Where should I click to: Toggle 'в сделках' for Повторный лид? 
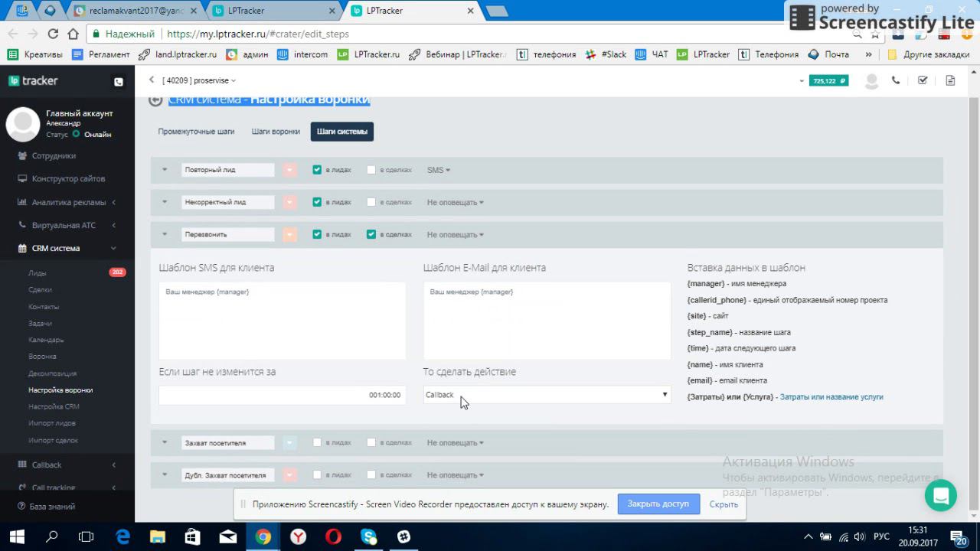click(371, 170)
